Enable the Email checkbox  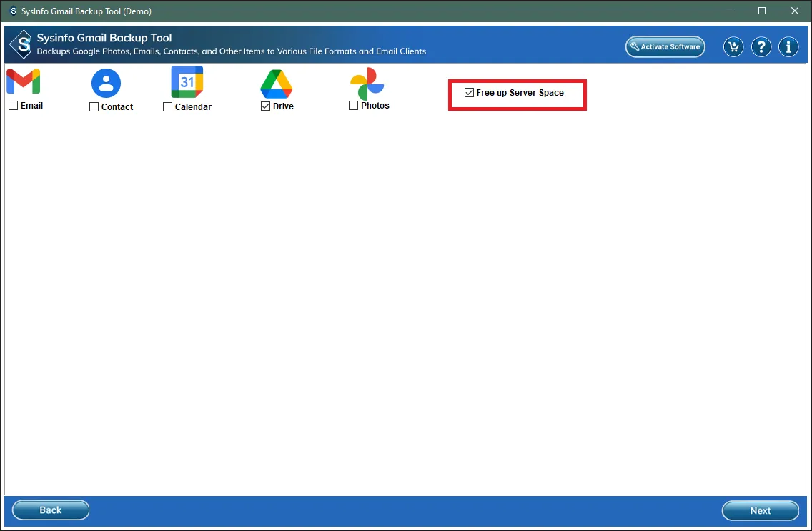point(14,106)
